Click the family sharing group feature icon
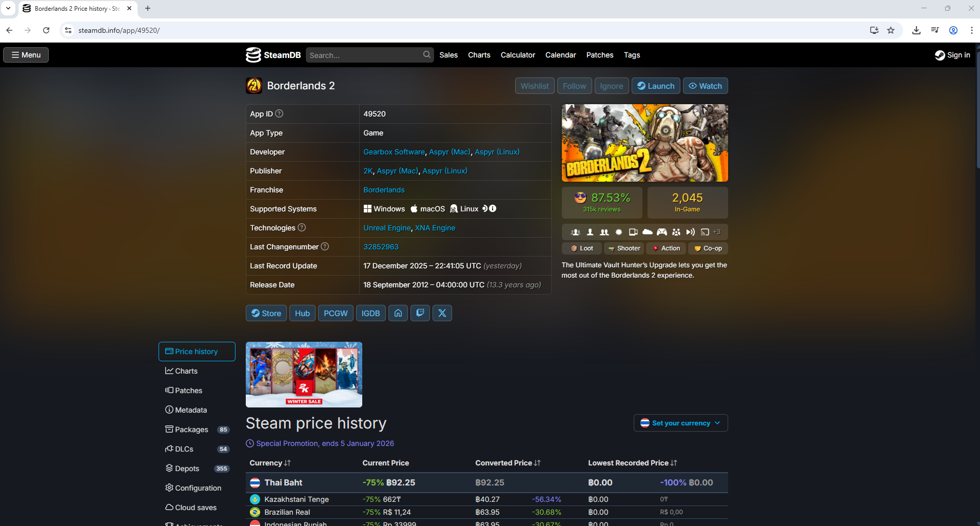This screenshot has height=526, width=980. 676,232
